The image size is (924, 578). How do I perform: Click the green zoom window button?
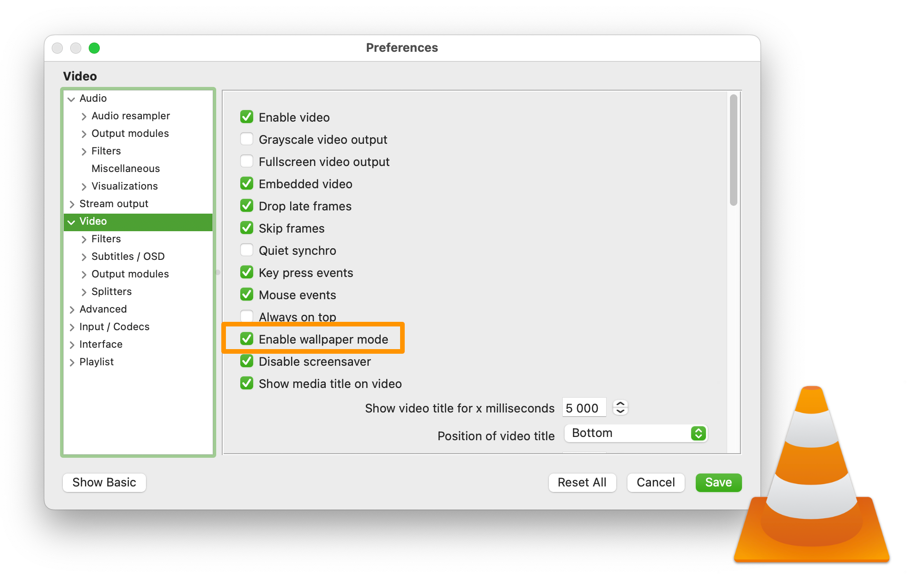94,48
